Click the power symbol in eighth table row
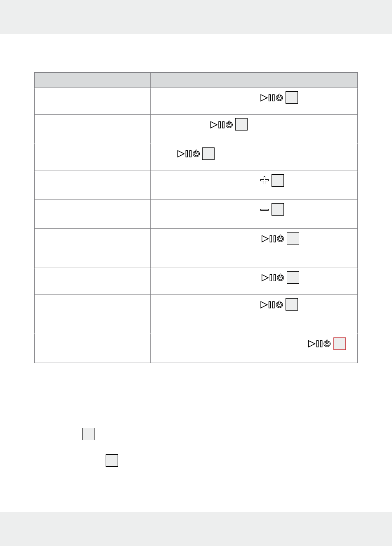The width and height of the screenshot is (392, 546). (279, 305)
